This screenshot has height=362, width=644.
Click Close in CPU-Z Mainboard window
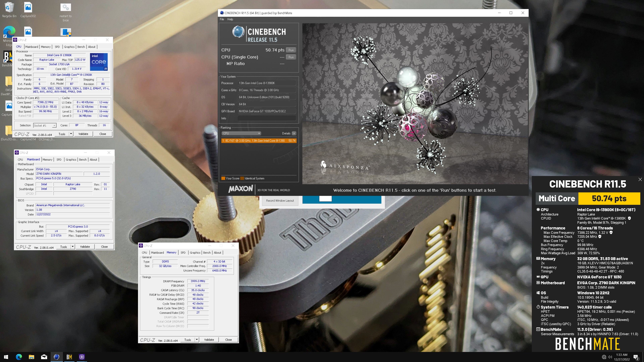(x=104, y=247)
